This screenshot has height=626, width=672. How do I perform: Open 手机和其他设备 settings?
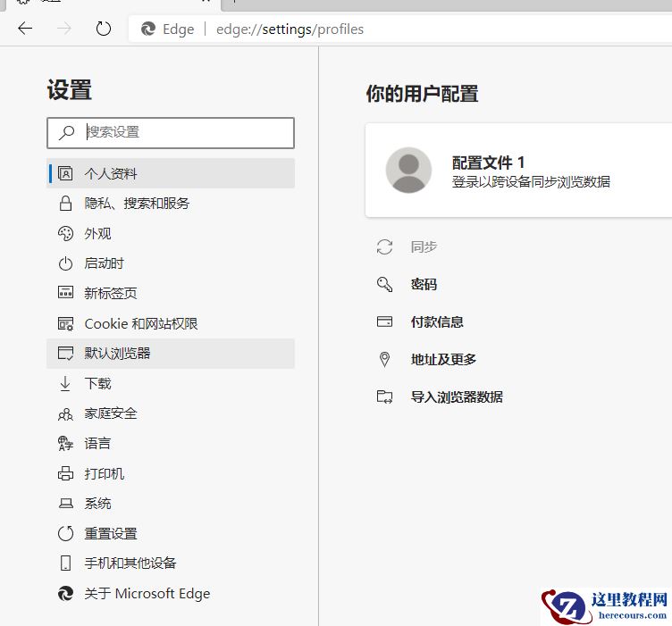(171, 563)
